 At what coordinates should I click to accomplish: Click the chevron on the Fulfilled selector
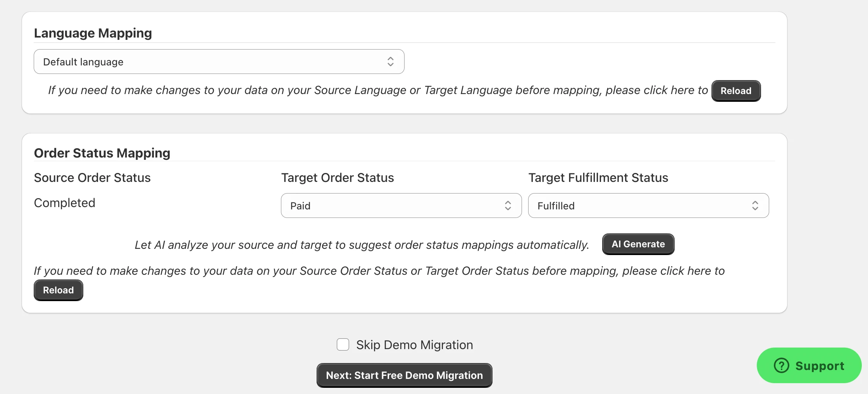(755, 206)
